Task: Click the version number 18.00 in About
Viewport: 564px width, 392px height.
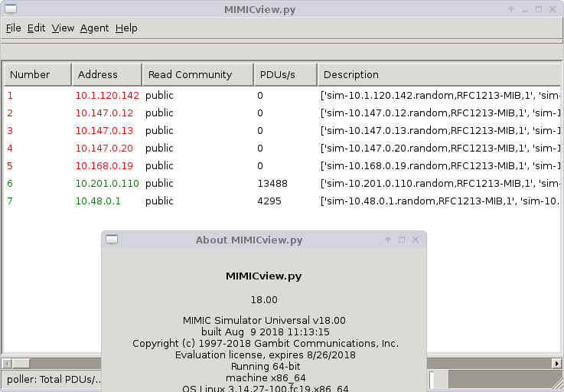Action: click(x=264, y=300)
